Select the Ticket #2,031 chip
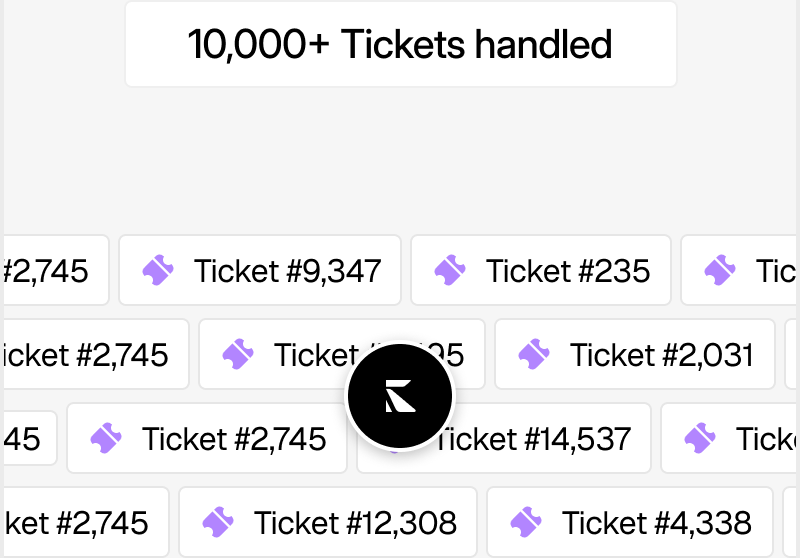Viewport: 800px width, 558px height. pos(635,354)
